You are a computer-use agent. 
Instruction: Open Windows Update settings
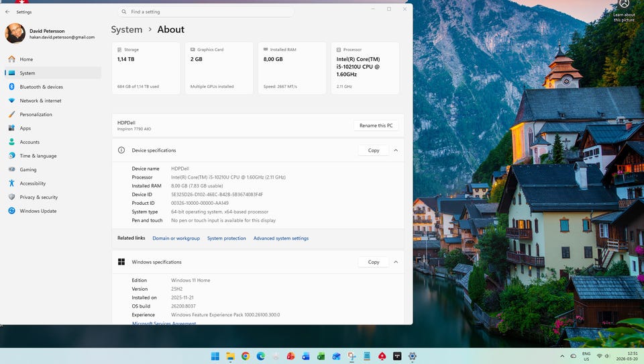pos(38,211)
